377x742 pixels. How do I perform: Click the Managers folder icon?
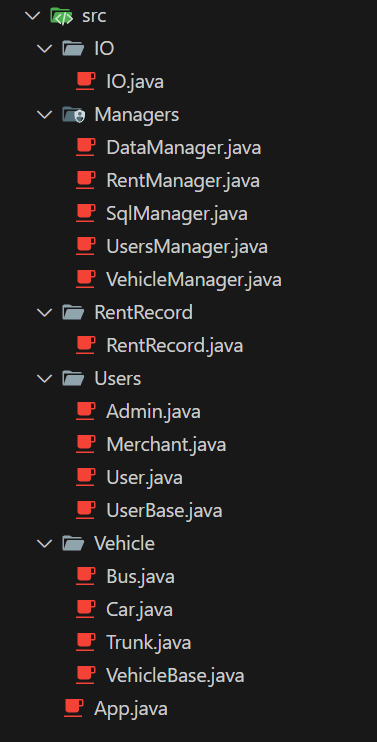click(x=73, y=115)
